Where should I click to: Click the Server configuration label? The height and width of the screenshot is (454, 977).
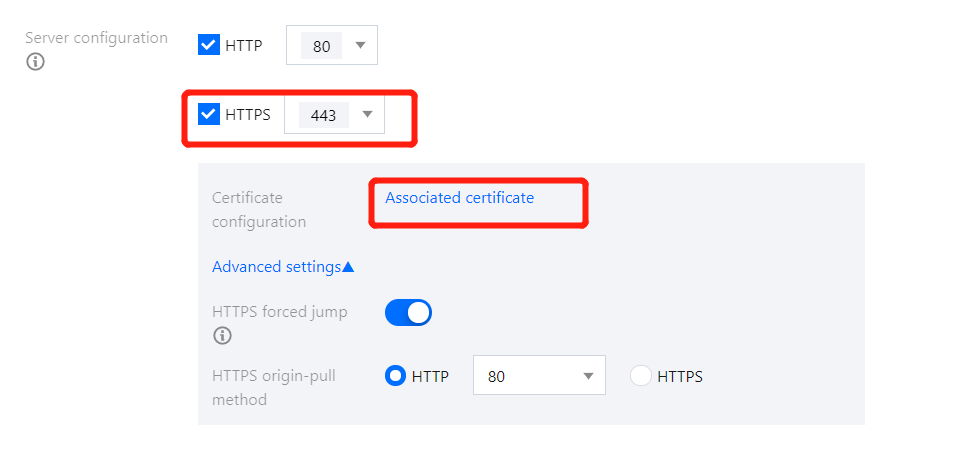tap(96, 38)
